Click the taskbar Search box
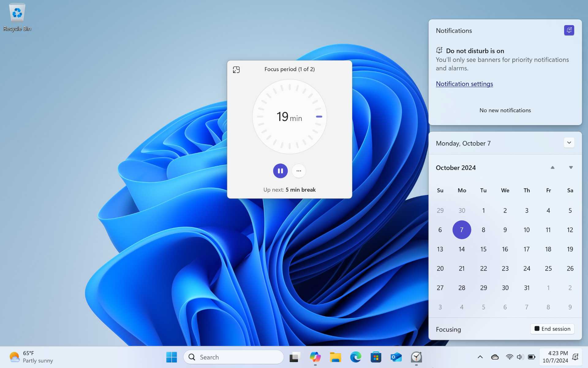The height and width of the screenshot is (368, 588). 233,357
